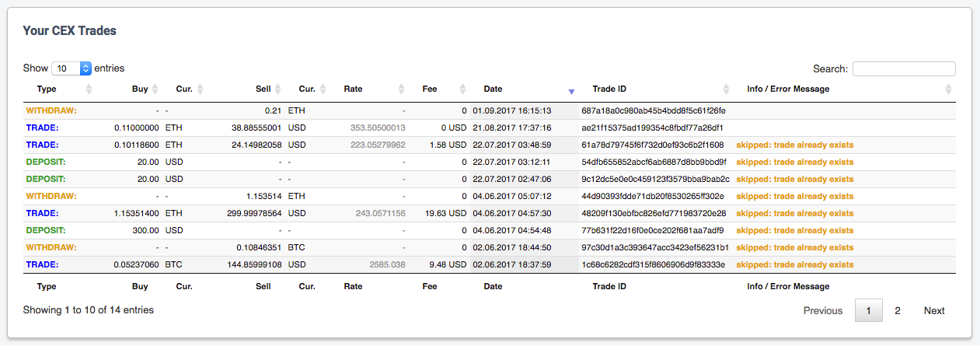Click sell amount 1.153514
The image size is (980, 346).
[263, 196]
